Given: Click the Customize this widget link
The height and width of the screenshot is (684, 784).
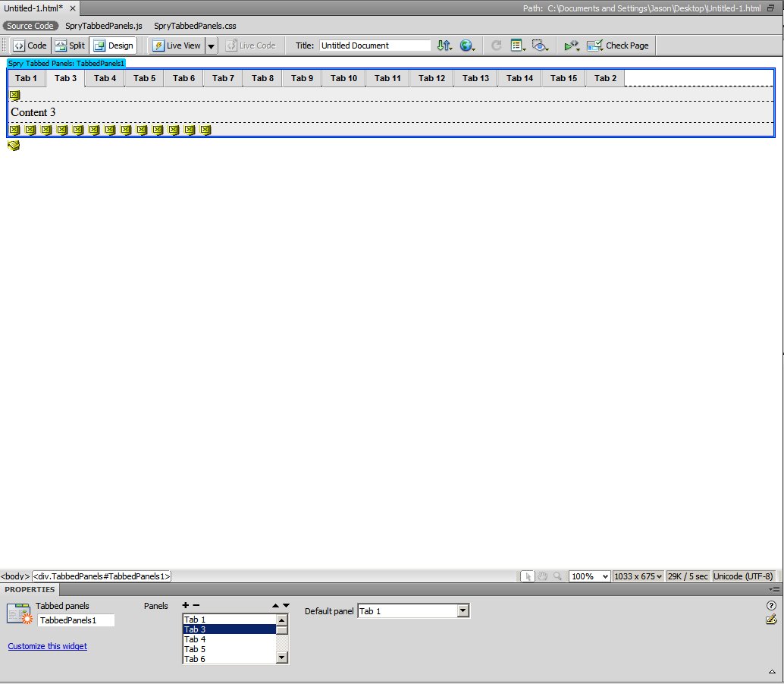Looking at the screenshot, I should pos(47,646).
